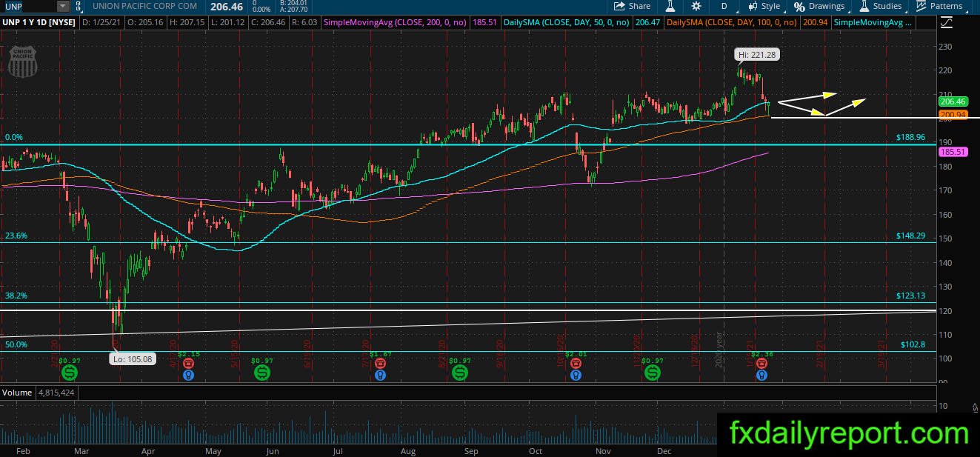980x457 pixels.
Task: Click the small icon next to symbol dropdown
Action: 78,6
